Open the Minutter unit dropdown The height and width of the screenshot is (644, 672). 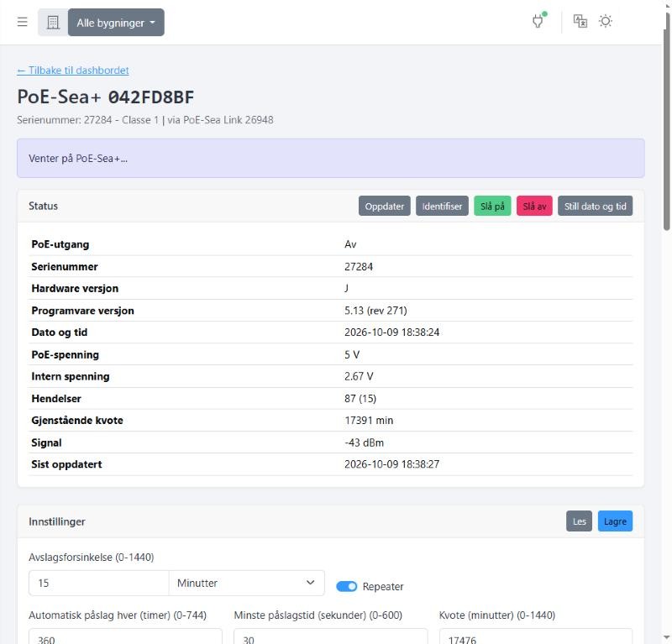click(246, 584)
